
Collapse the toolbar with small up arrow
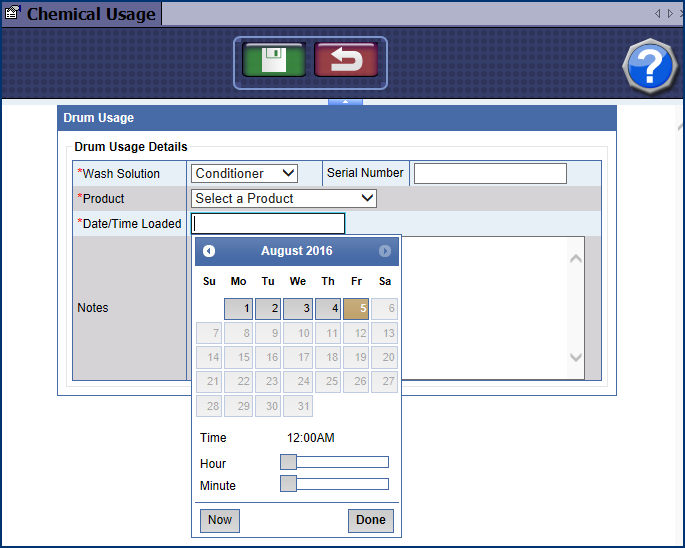pos(345,102)
